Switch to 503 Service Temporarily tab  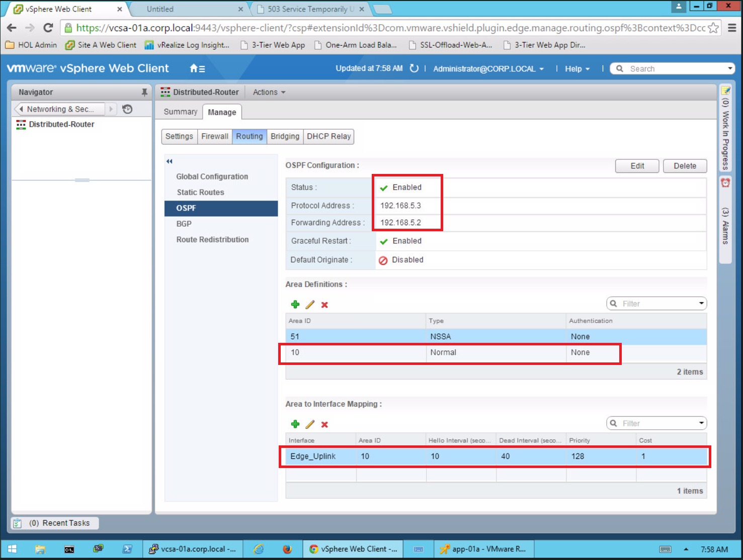click(310, 9)
